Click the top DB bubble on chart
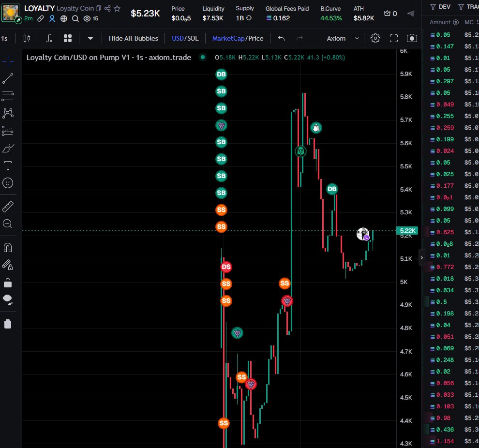 point(221,74)
